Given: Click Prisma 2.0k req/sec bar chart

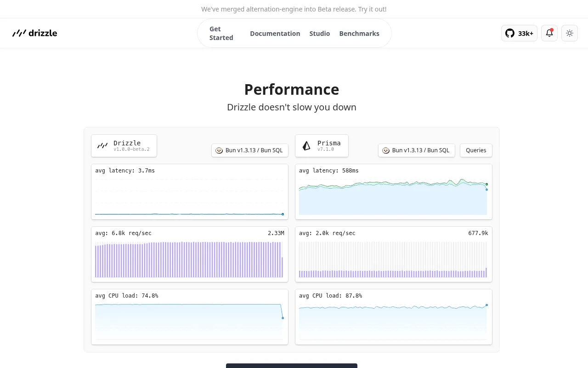Looking at the screenshot, I should [394, 254].
